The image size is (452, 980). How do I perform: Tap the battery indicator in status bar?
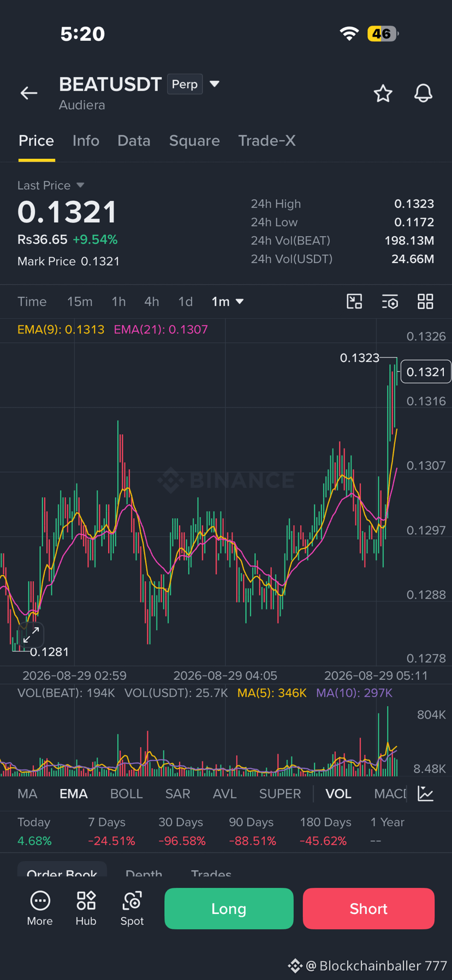click(383, 34)
